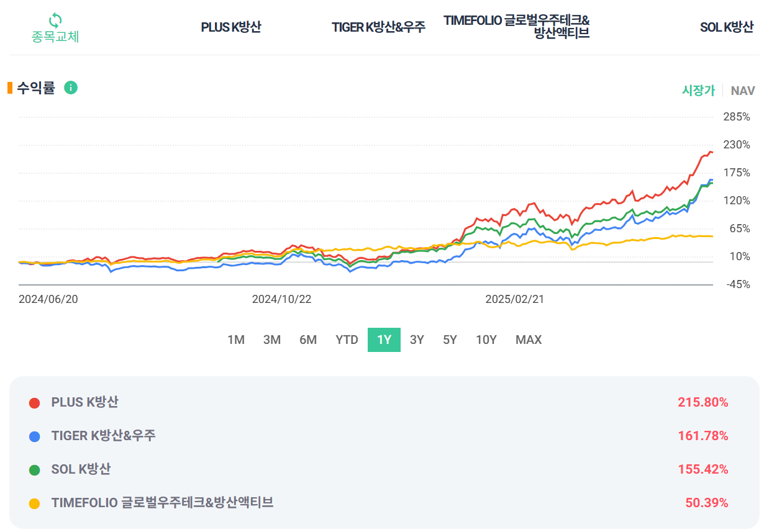This screenshot has height=532, width=764.
Task: Click SOL K방산 legend label
Action: click(x=81, y=469)
